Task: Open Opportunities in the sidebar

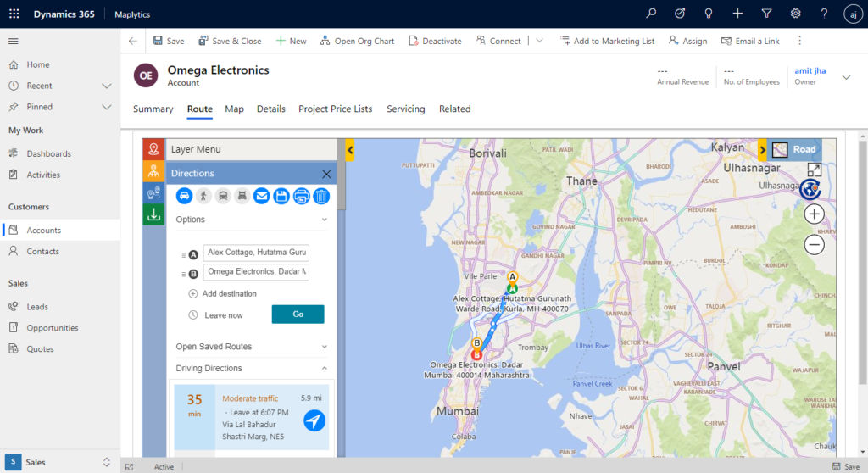Action: [60, 328]
